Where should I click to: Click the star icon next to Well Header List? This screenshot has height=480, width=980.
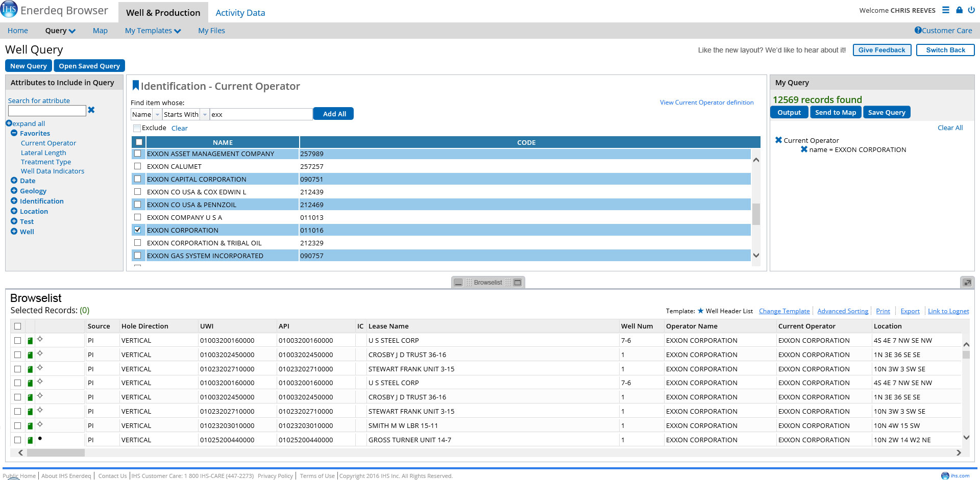pyautogui.click(x=700, y=311)
